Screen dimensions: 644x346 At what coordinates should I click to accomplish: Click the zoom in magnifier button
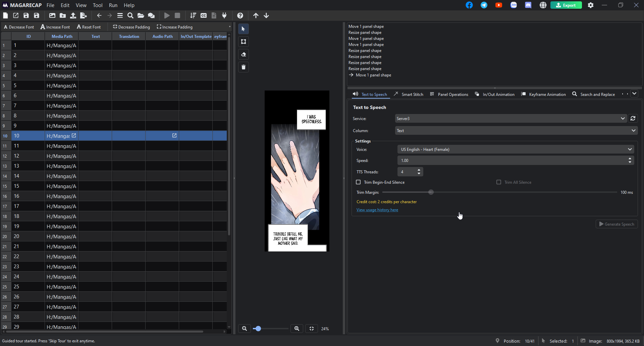pyautogui.click(x=297, y=329)
